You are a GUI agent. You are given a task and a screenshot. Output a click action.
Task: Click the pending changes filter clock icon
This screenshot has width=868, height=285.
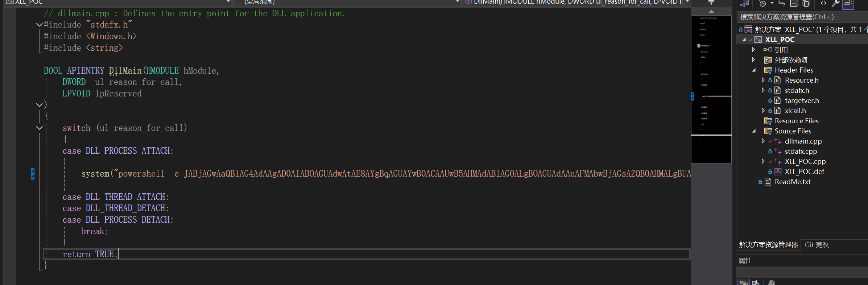(762, 3)
